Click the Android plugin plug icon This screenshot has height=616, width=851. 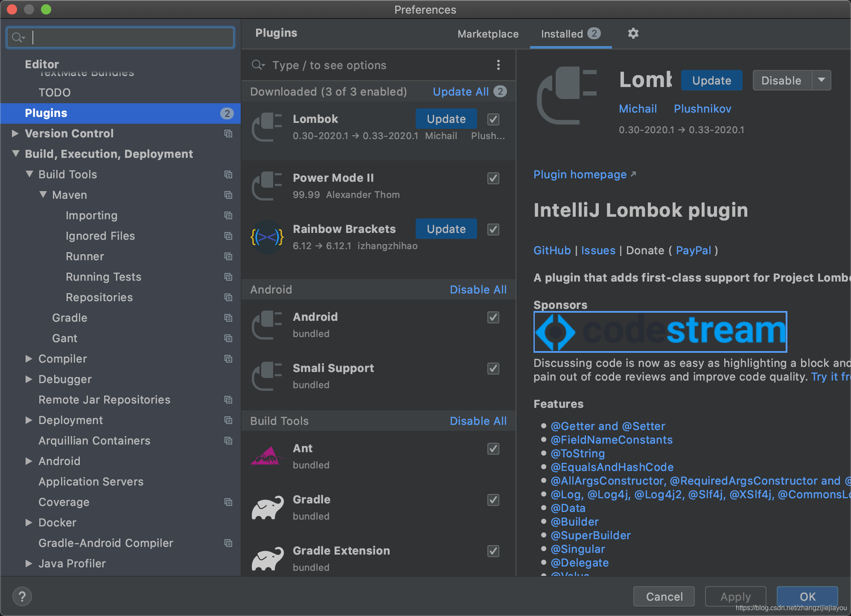(x=267, y=325)
